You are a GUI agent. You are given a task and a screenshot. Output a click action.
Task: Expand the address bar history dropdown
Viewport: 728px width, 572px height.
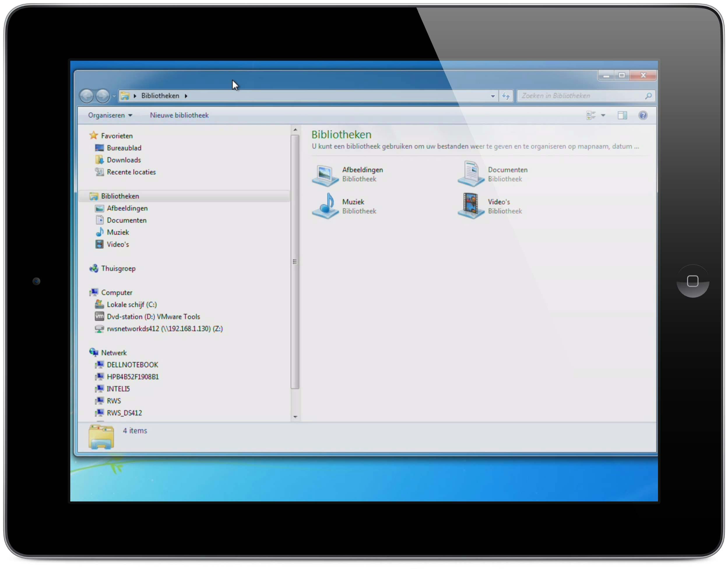(x=493, y=96)
